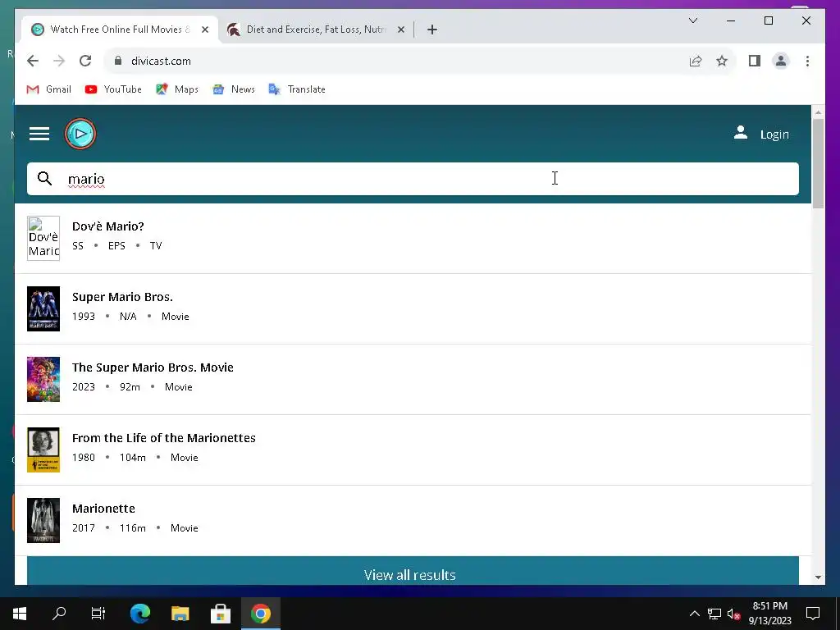The width and height of the screenshot is (840, 630).
Task: Open the News bookmark
Action: [233, 89]
